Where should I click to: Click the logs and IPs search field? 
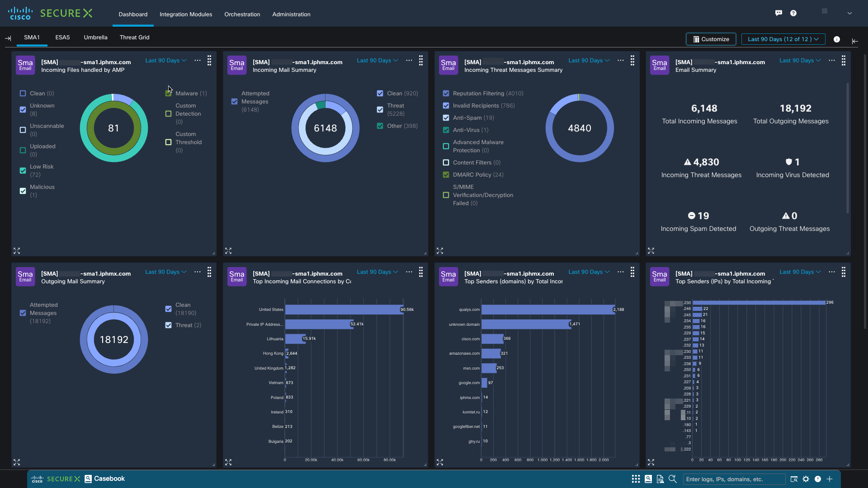click(x=734, y=479)
